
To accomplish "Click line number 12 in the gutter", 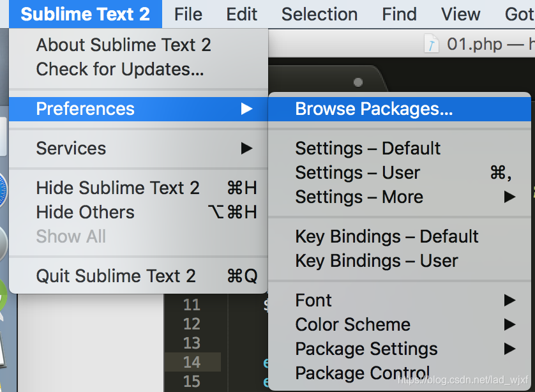I will point(192,324).
